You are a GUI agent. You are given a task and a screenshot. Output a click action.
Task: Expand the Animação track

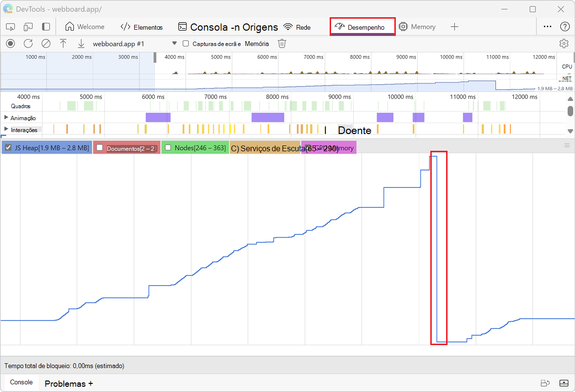(6, 118)
